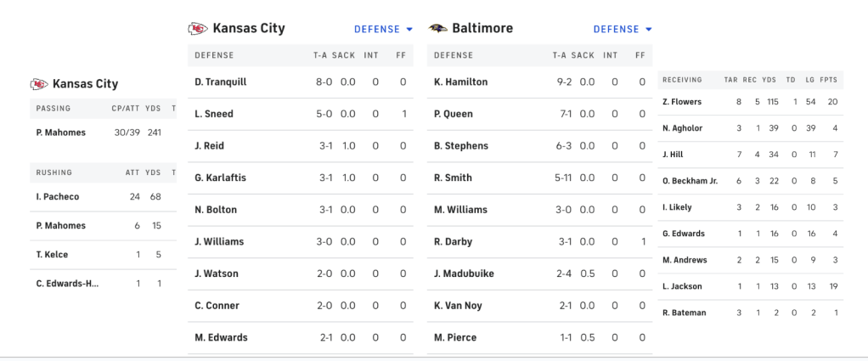Click the Chiefs logo above the defense table
This screenshot has width=868, height=361.
(197, 29)
